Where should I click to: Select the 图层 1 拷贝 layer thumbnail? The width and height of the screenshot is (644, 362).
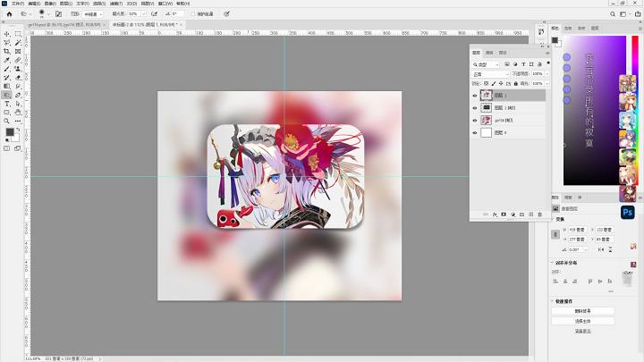(x=487, y=107)
